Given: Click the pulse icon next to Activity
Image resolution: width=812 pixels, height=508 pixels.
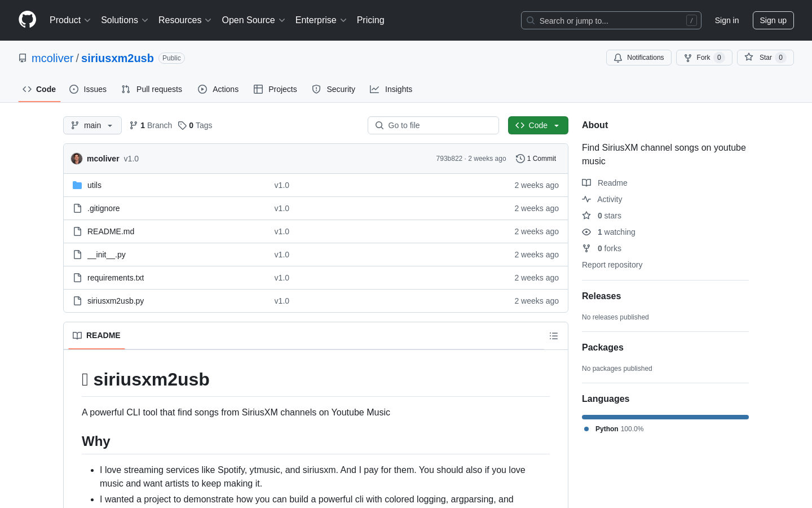Looking at the screenshot, I should (x=586, y=199).
